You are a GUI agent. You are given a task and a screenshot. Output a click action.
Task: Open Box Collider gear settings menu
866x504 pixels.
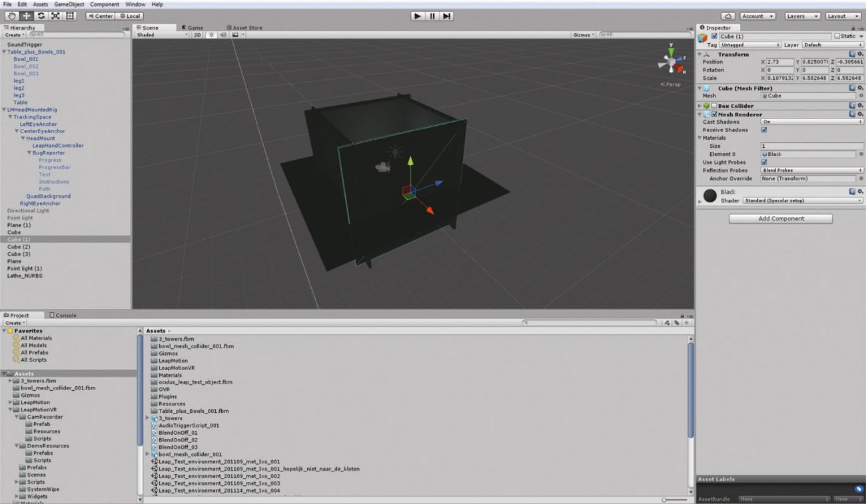click(x=860, y=106)
